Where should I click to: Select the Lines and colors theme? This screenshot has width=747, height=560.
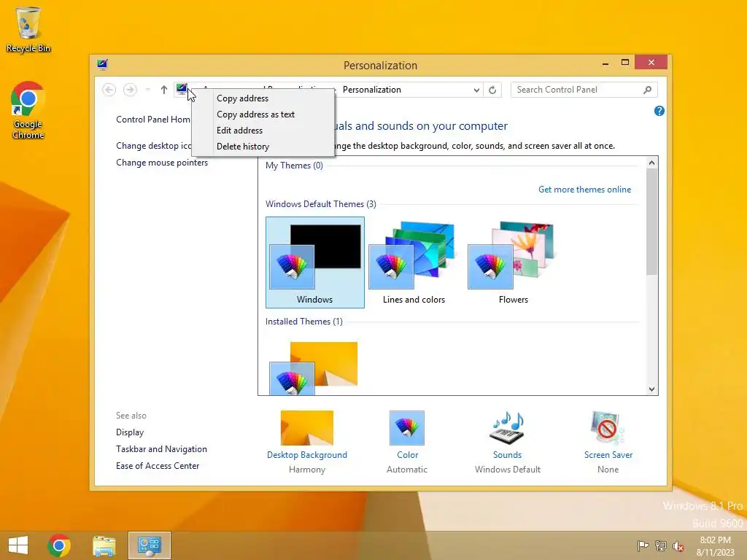pyautogui.click(x=414, y=262)
